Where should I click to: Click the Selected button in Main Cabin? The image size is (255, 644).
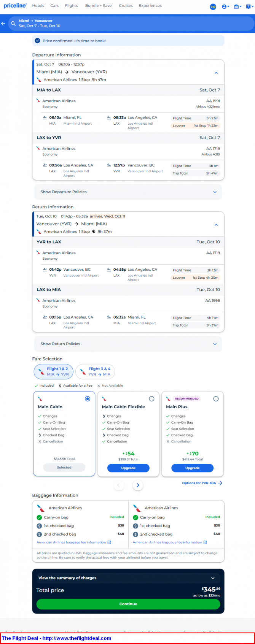pos(64,468)
